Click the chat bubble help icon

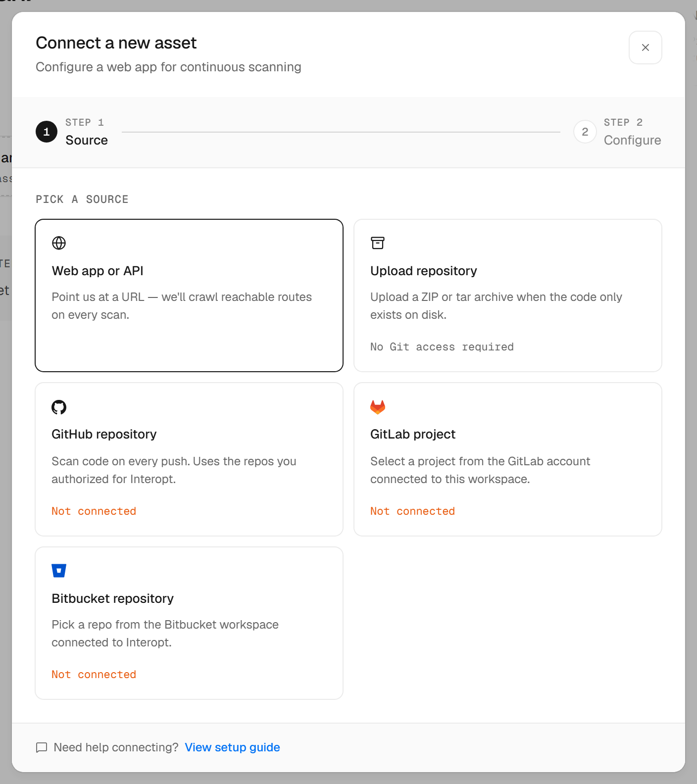point(42,747)
